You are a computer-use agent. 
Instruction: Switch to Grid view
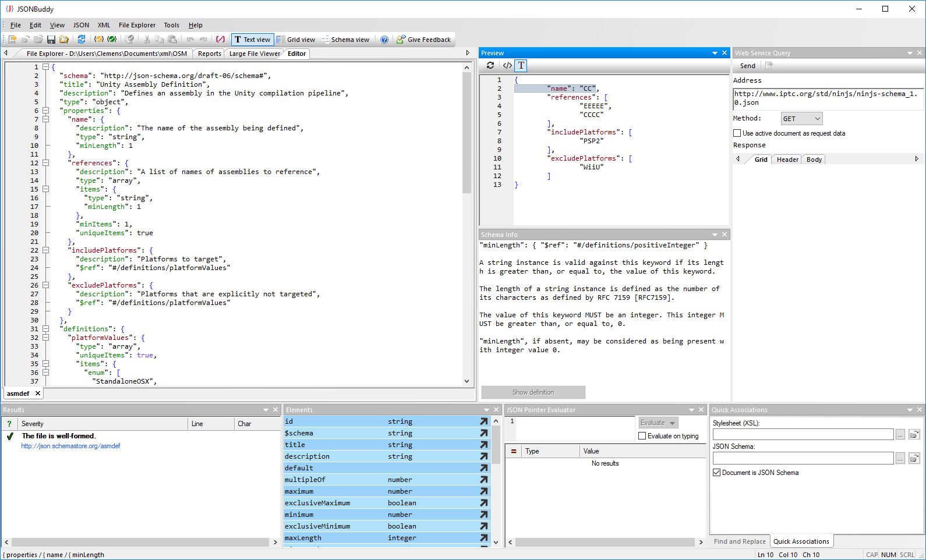tap(296, 40)
